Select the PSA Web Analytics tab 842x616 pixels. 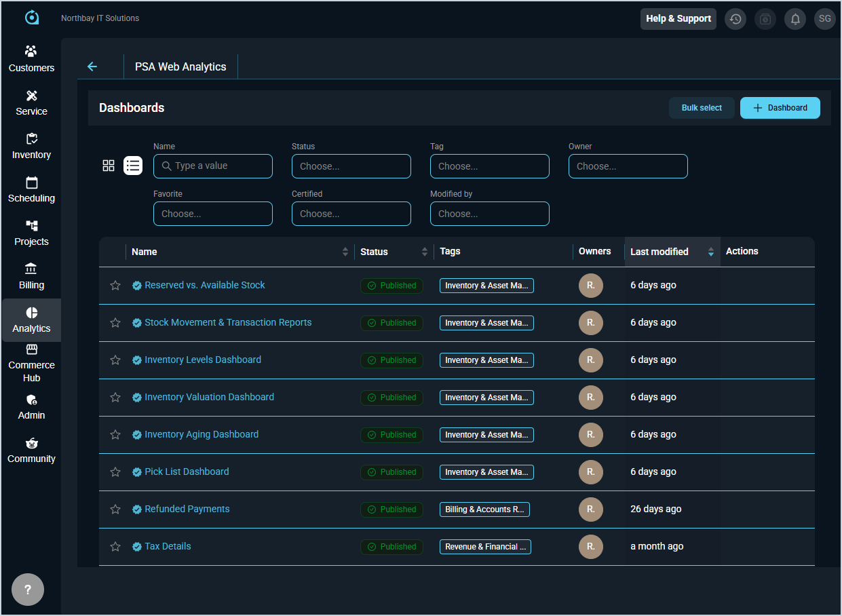(180, 66)
